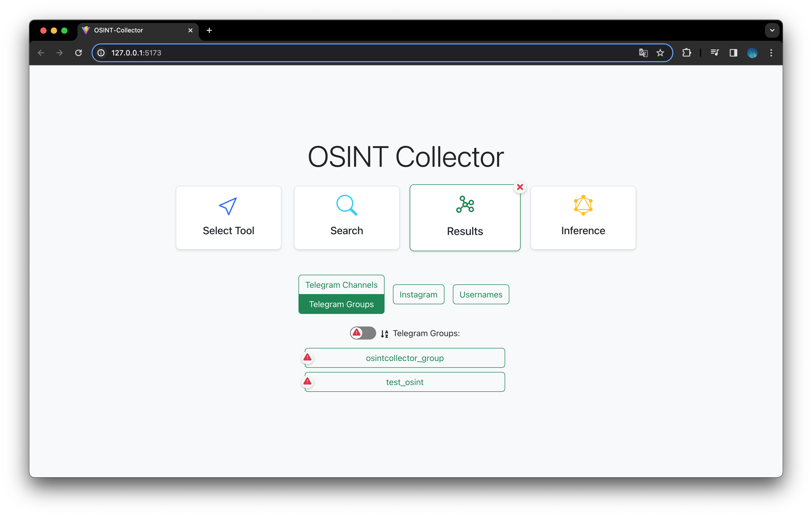
Task: Expand the tab search dropdown arrow
Action: [772, 30]
